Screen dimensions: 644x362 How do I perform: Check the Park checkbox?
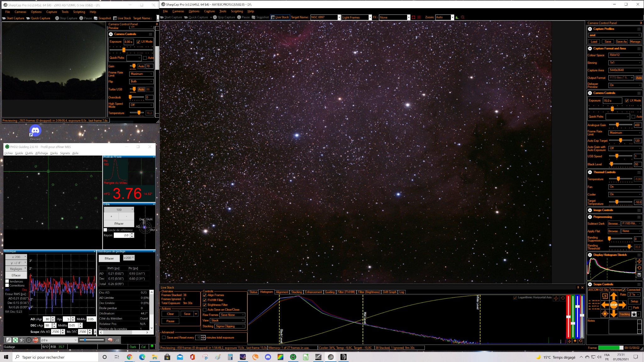point(630,308)
